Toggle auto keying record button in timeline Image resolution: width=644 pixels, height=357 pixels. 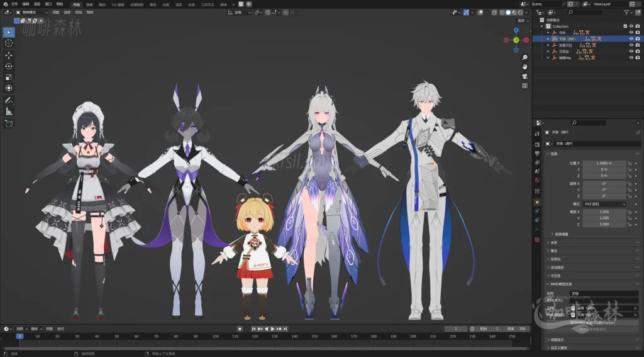[240, 329]
